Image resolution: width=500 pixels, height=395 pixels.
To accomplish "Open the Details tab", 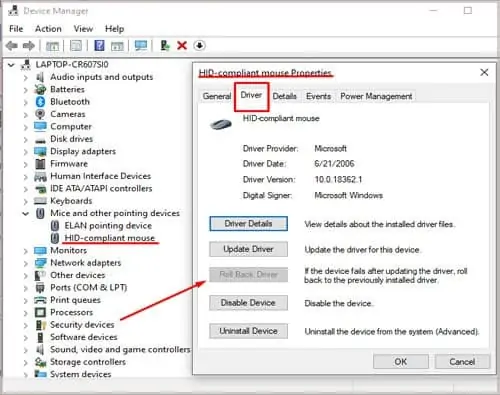I will 284,96.
